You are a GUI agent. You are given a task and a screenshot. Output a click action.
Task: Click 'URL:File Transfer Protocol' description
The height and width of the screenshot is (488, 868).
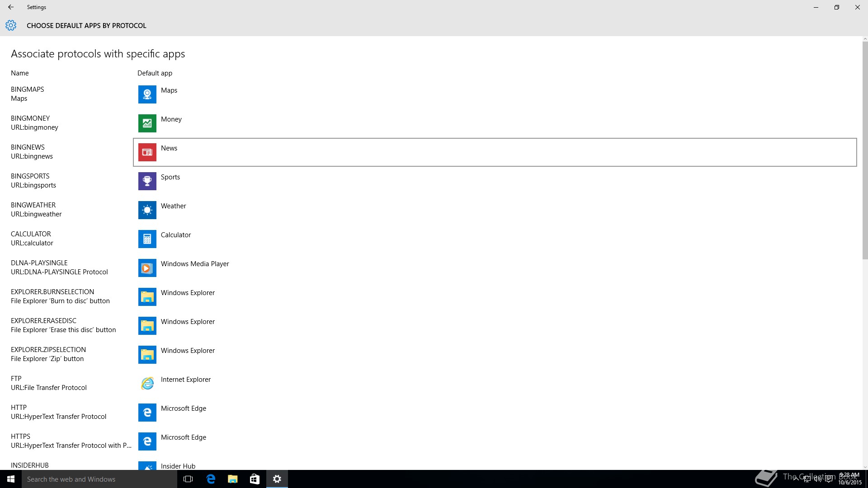click(49, 388)
